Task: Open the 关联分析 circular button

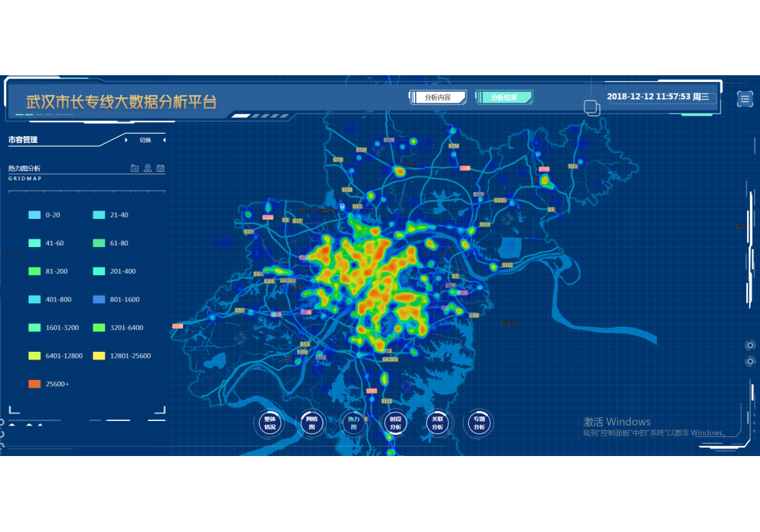Action: click(x=437, y=423)
